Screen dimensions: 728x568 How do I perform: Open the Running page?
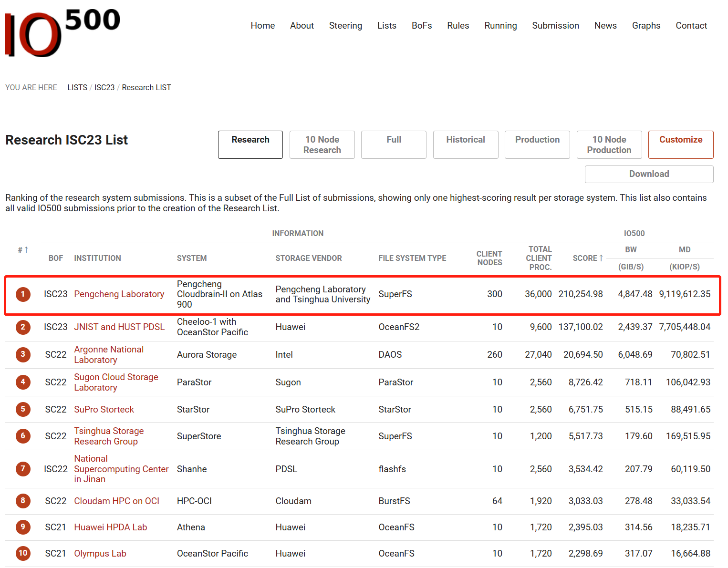click(x=500, y=26)
